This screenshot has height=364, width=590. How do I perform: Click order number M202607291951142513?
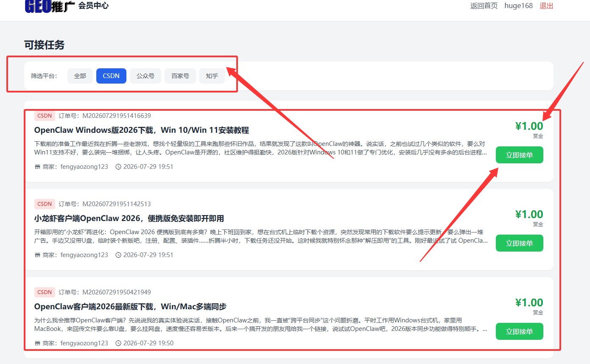click(x=117, y=204)
